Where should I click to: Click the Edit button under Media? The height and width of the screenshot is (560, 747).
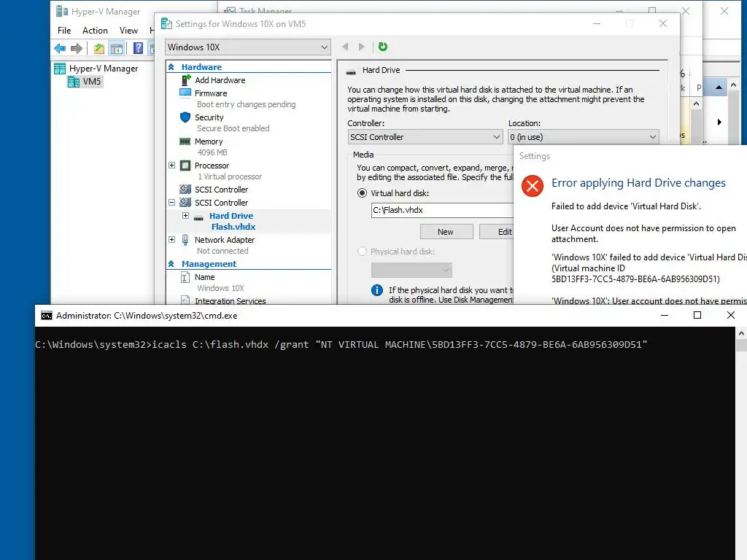coord(496,232)
